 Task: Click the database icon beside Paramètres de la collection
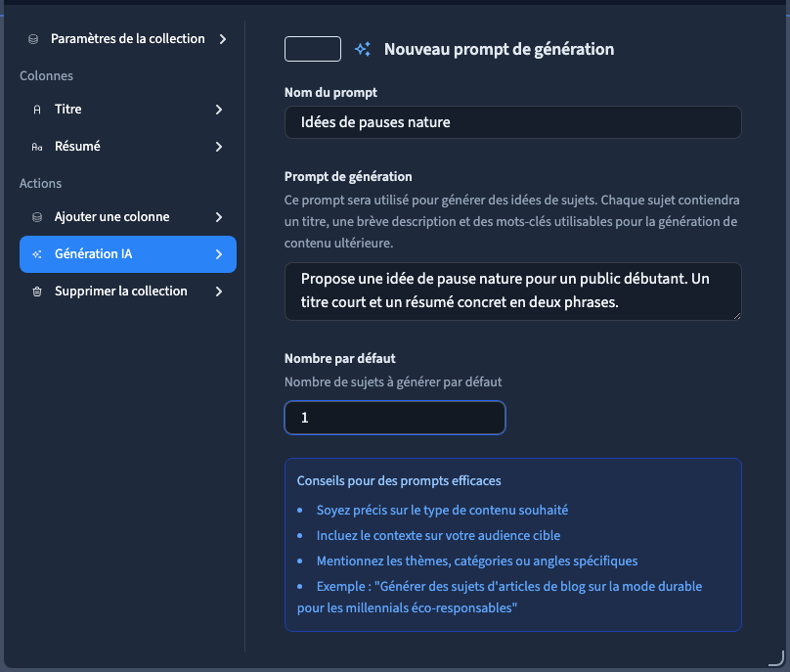pos(33,39)
